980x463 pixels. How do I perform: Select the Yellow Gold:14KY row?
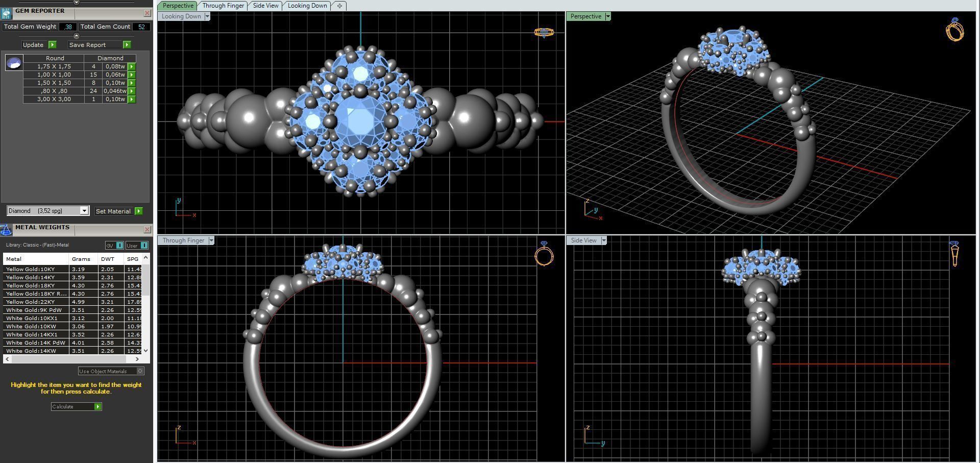[73, 277]
